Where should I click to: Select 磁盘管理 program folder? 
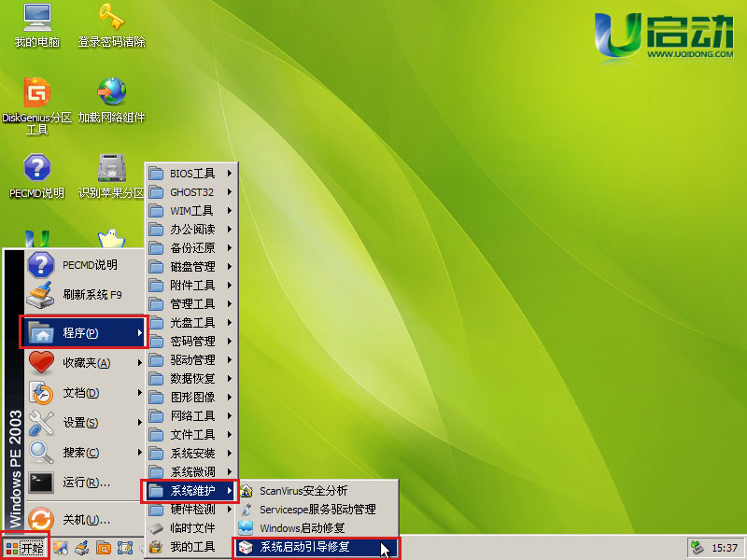click(191, 267)
